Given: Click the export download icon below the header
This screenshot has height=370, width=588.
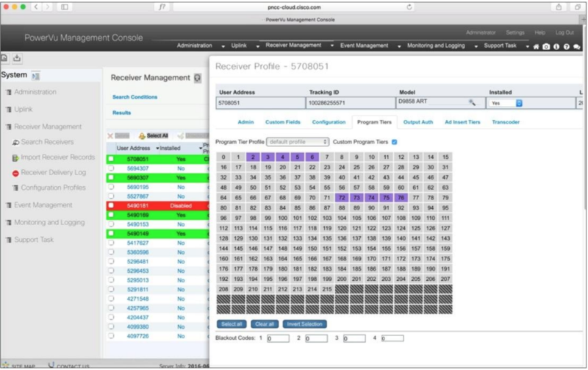Looking at the screenshot, I should (17, 58).
